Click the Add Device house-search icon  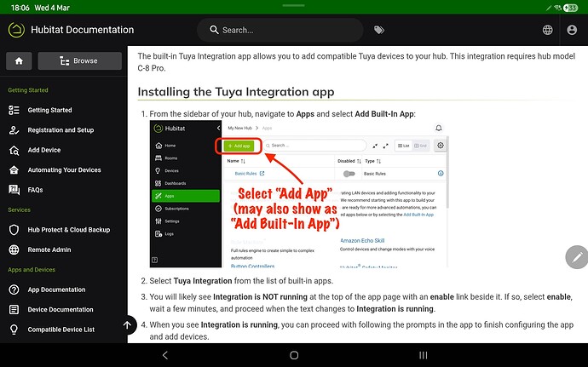14,150
